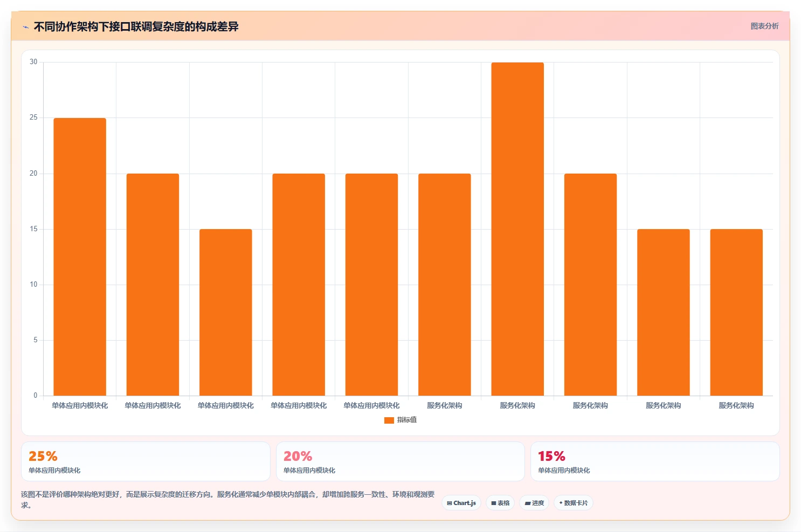The width and height of the screenshot is (801, 532).
Task: Toggle the orange 指标值 legend swatch
Action: tap(389, 420)
